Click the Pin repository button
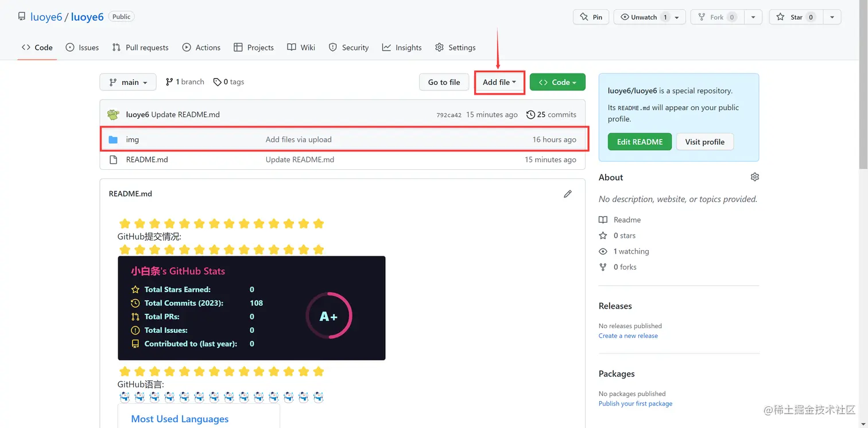This screenshot has height=428, width=868. coord(591,17)
